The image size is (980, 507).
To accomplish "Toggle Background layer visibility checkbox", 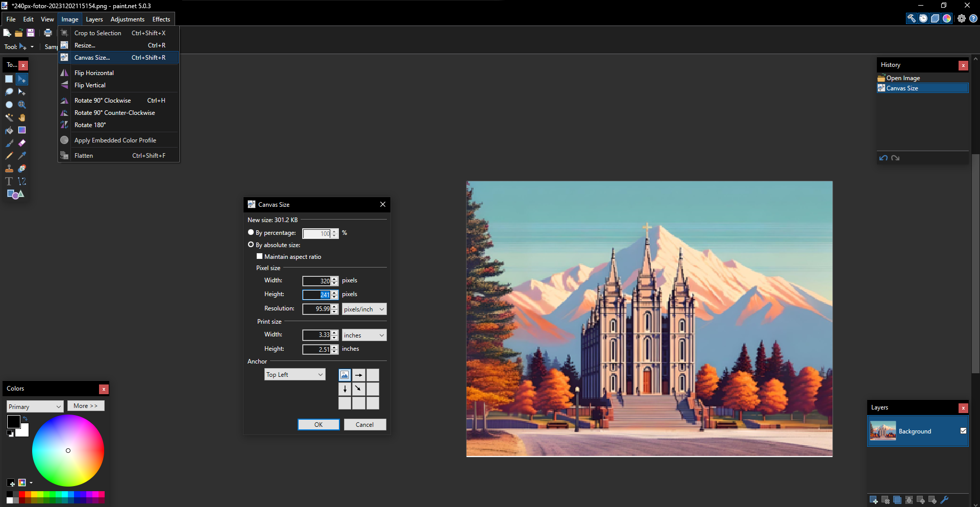I will (963, 431).
